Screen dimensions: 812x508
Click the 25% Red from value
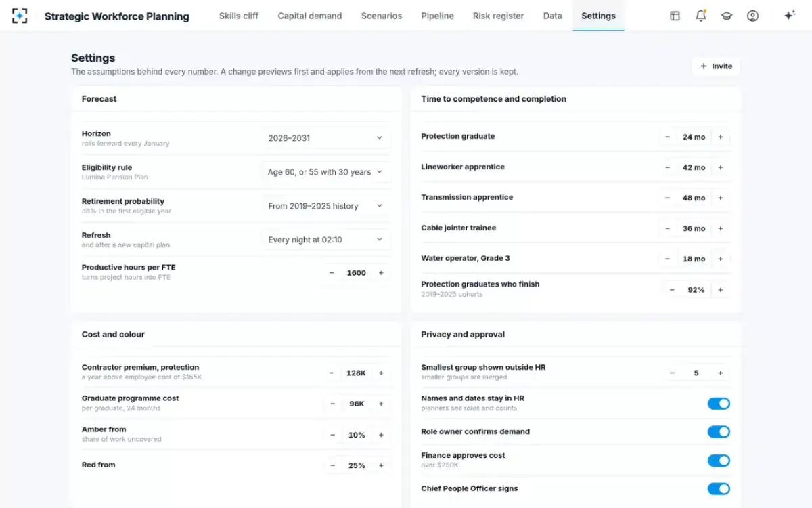[357, 465]
